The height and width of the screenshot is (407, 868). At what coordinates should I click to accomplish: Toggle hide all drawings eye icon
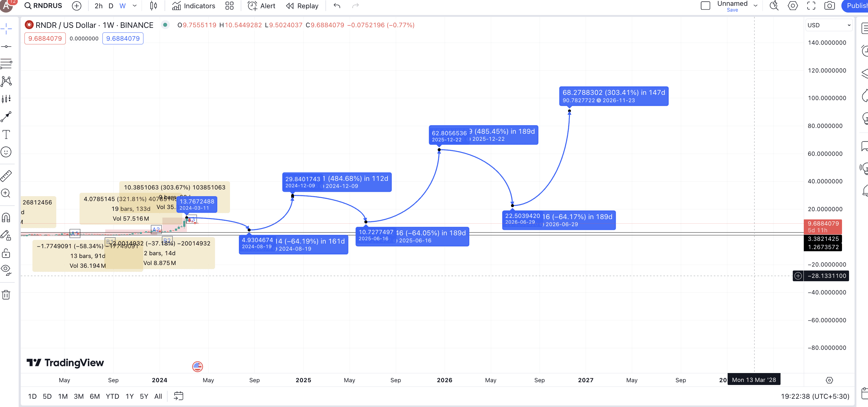pyautogui.click(x=6, y=269)
